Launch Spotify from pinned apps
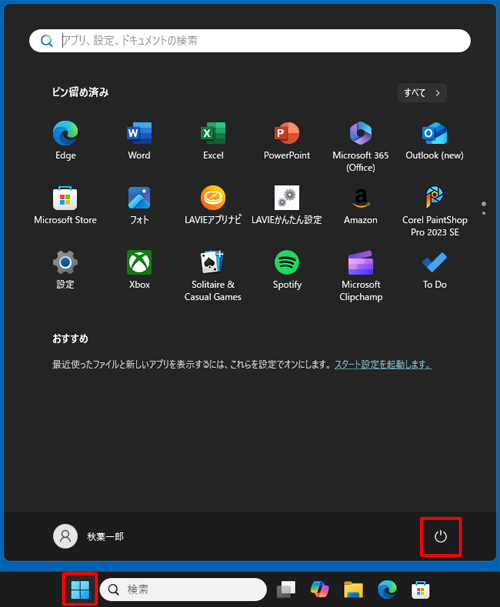 tap(287, 270)
